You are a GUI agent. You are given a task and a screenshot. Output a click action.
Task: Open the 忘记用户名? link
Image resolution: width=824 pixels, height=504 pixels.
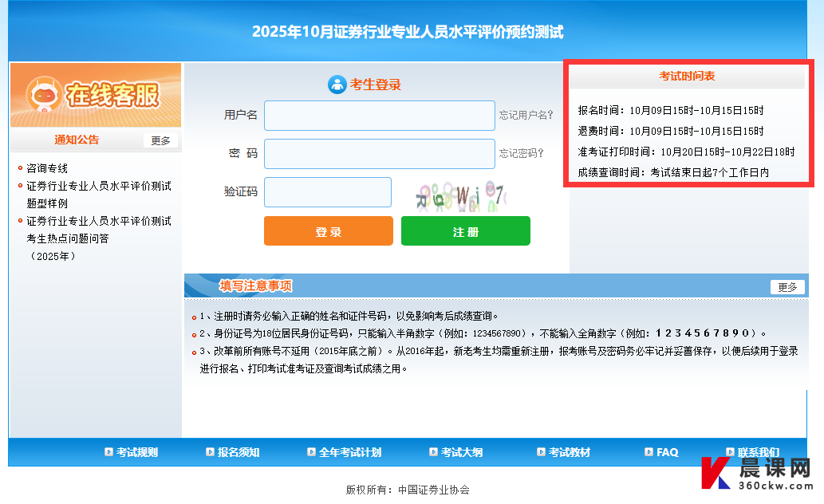(x=526, y=115)
